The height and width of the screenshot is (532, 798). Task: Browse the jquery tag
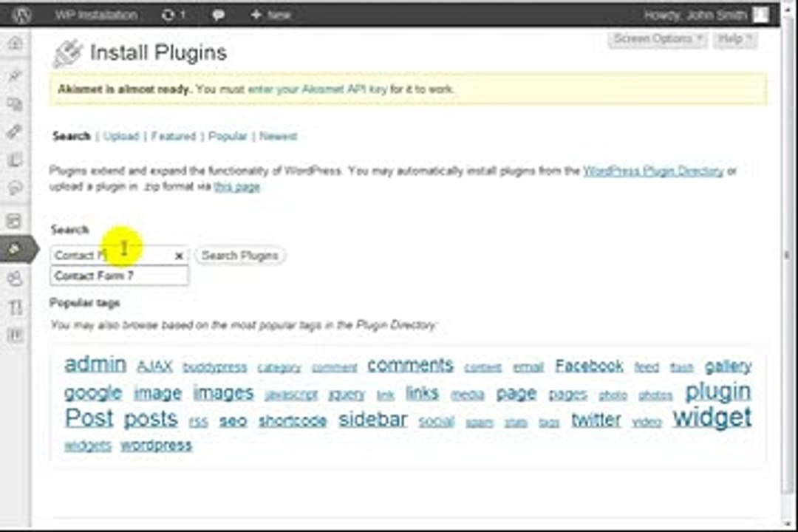pyautogui.click(x=347, y=395)
